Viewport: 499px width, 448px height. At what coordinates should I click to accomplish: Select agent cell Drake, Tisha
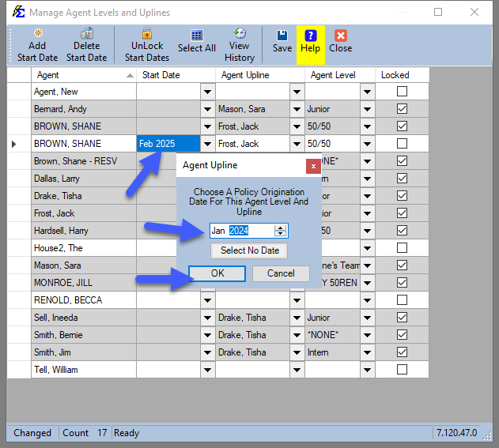coord(84,196)
